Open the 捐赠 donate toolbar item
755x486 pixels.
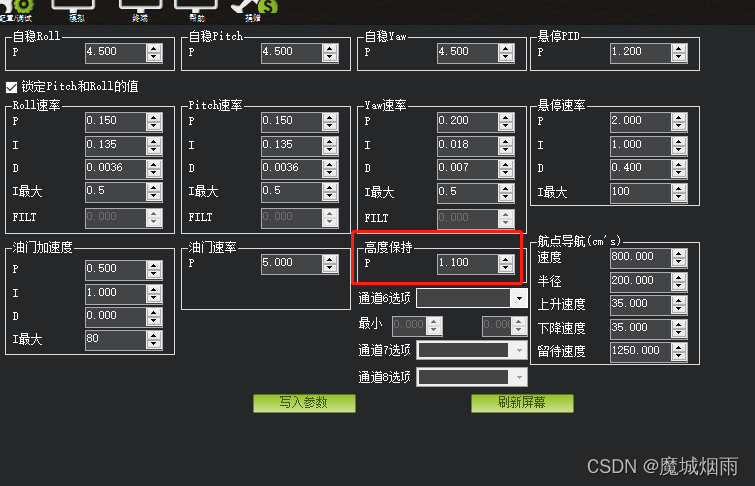coord(254,11)
